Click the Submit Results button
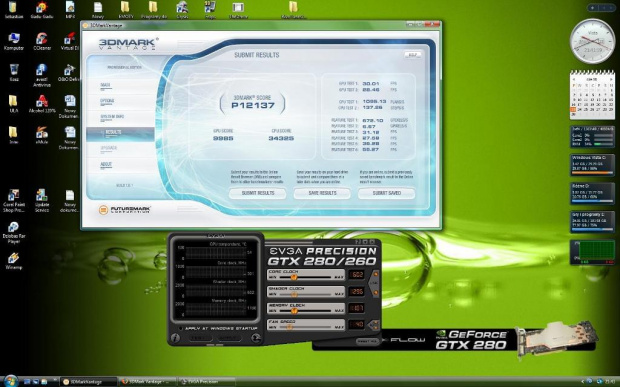The height and width of the screenshot is (387, 620). pyautogui.click(x=257, y=193)
